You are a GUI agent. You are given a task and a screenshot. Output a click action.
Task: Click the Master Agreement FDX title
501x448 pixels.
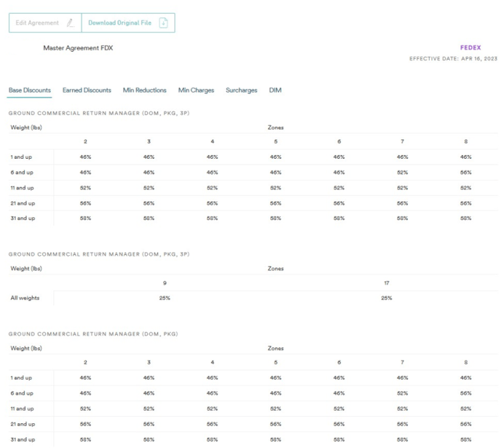coord(78,48)
